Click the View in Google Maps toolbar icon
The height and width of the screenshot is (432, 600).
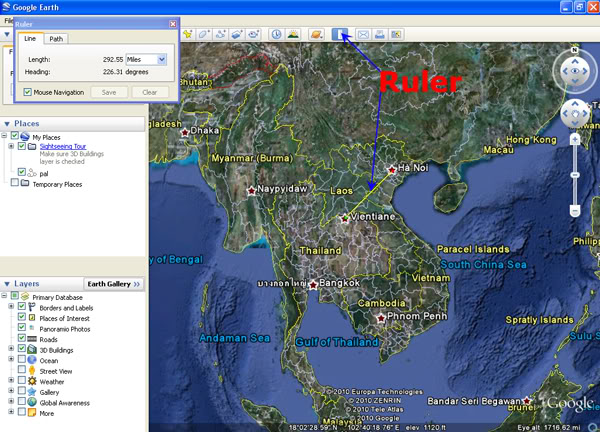pos(396,35)
